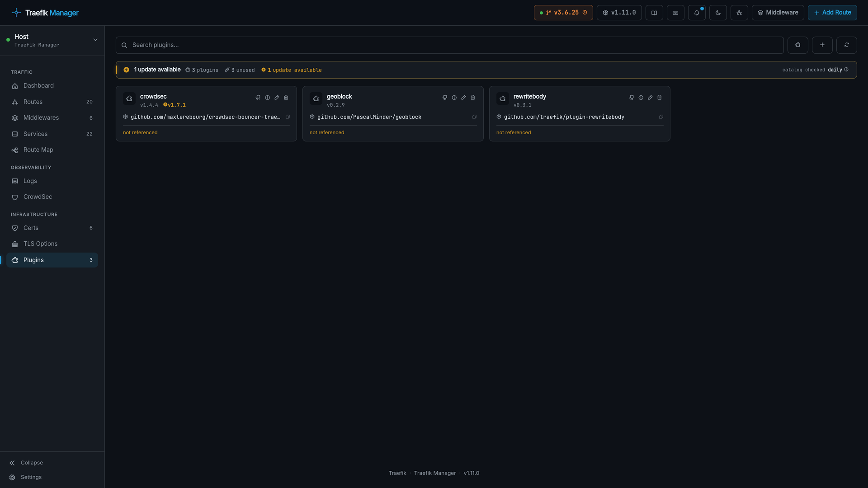Delete the geoblock plugin
The height and width of the screenshot is (488, 868).
click(473, 98)
